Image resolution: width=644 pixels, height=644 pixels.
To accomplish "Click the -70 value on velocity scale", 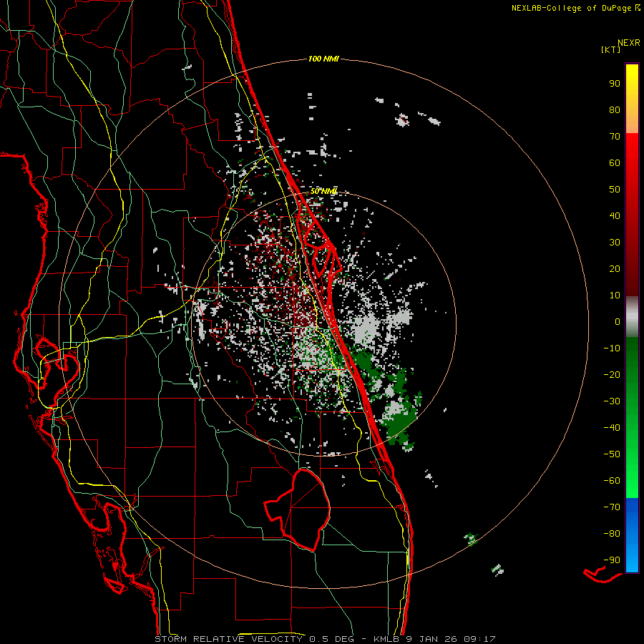I will click(x=612, y=507).
